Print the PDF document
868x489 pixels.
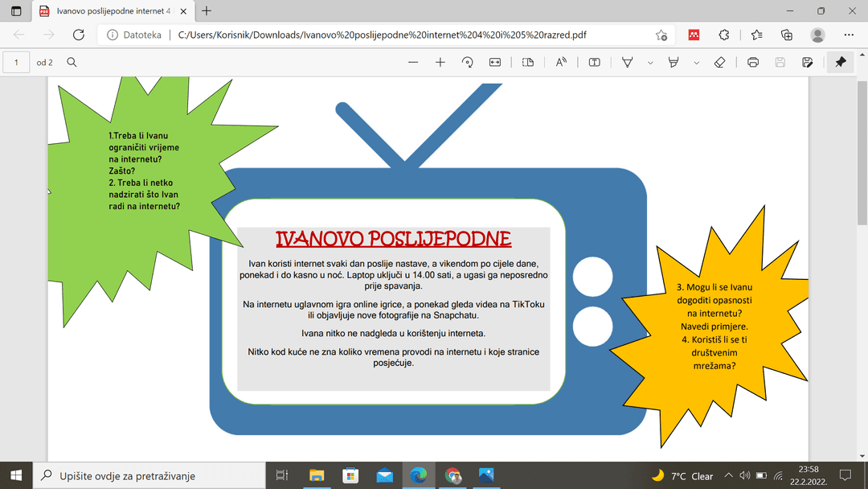click(753, 63)
